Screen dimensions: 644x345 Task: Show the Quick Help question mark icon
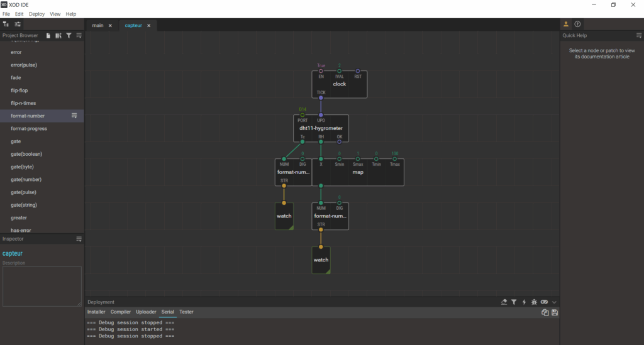[577, 25]
